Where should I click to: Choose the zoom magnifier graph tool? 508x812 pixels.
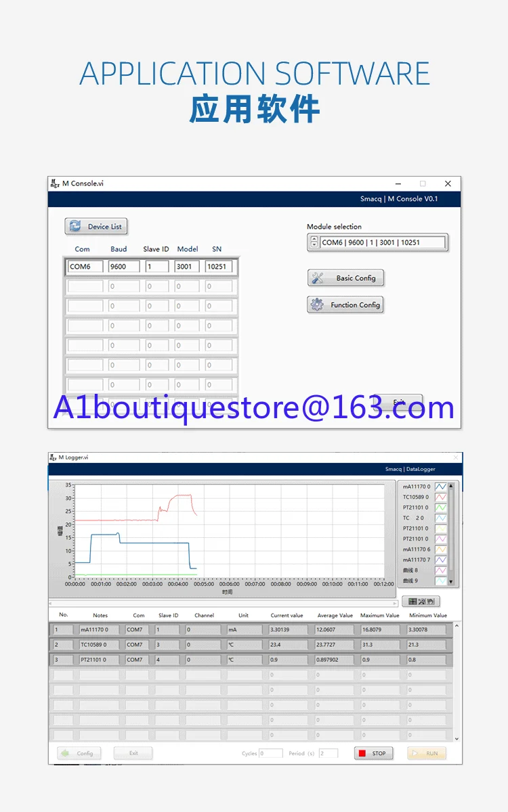[422, 602]
